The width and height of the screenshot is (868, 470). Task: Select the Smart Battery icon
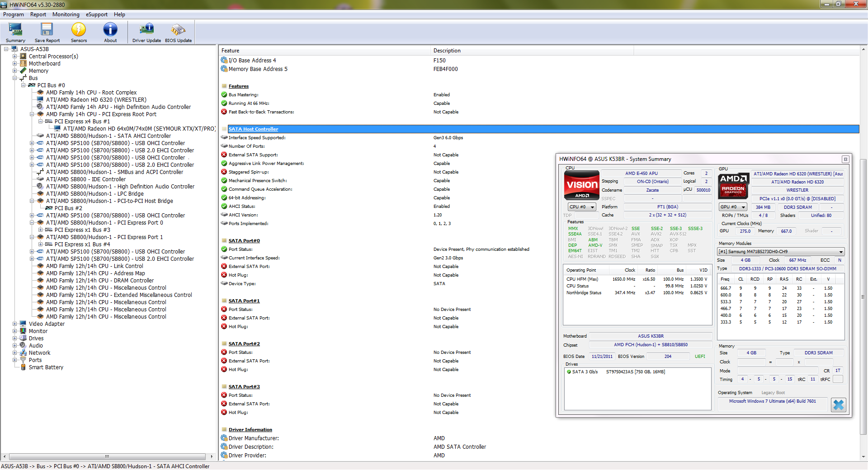pyautogui.click(x=23, y=367)
